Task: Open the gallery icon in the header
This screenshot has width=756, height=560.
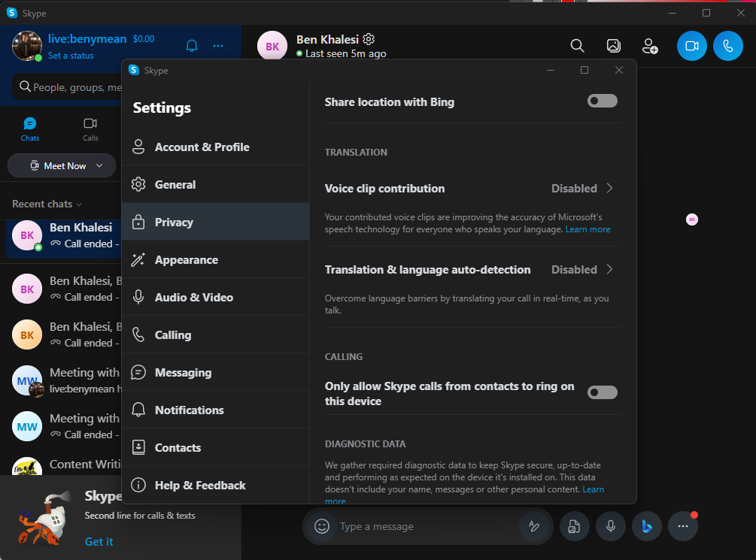Action: (x=613, y=46)
